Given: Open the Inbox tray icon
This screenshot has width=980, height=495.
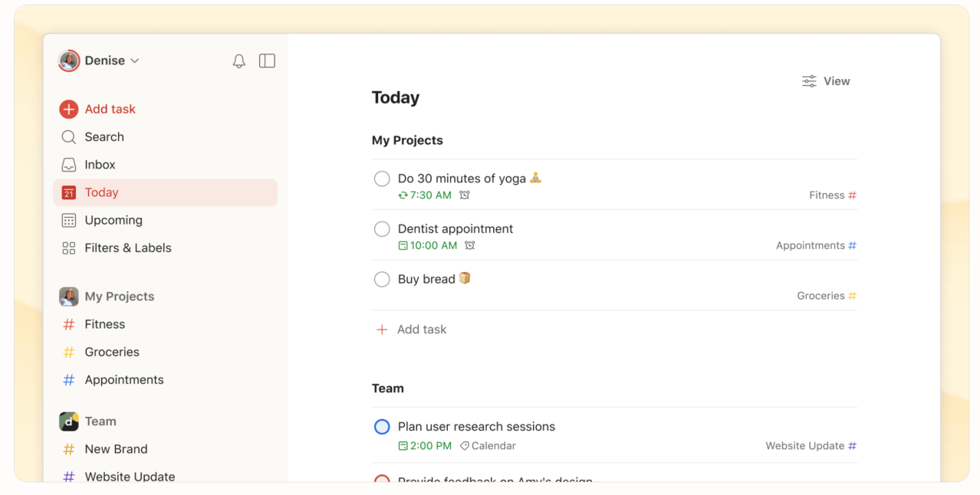Looking at the screenshot, I should pos(69,165).
